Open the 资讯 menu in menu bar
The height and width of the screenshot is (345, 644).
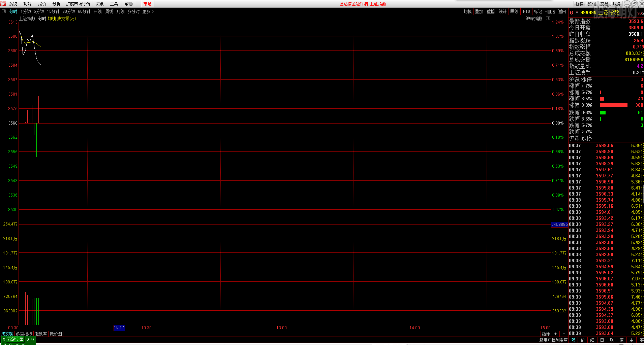tap(99, 4)
